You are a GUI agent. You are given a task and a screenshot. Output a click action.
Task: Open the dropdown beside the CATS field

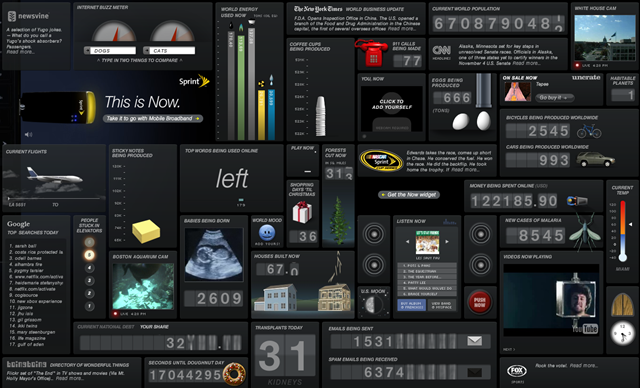point(147,51)
